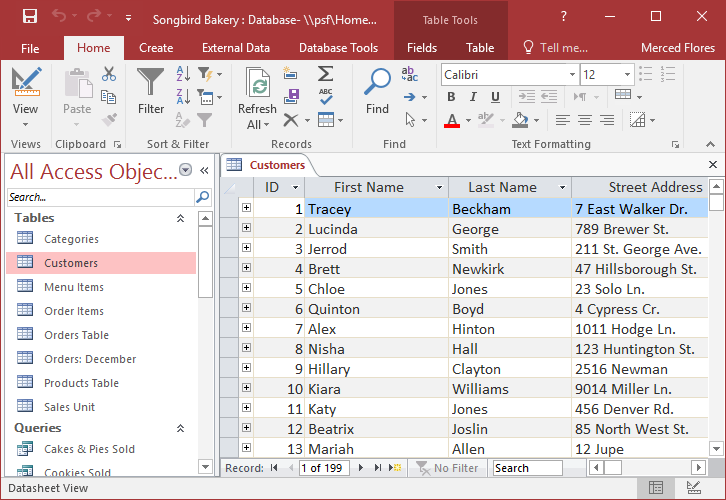Click the Totals sigma icon
726x500 pixels.
[x=325, y=74]
